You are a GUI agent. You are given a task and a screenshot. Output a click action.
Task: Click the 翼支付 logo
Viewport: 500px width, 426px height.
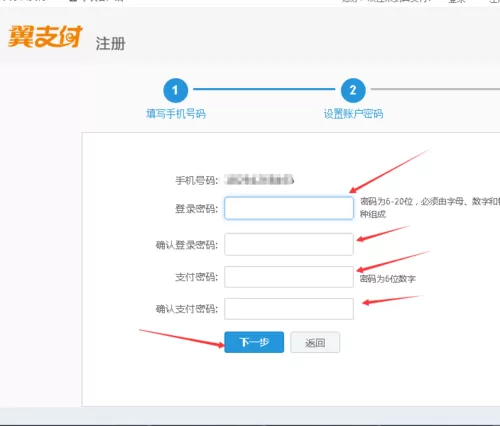pos(45,36)
